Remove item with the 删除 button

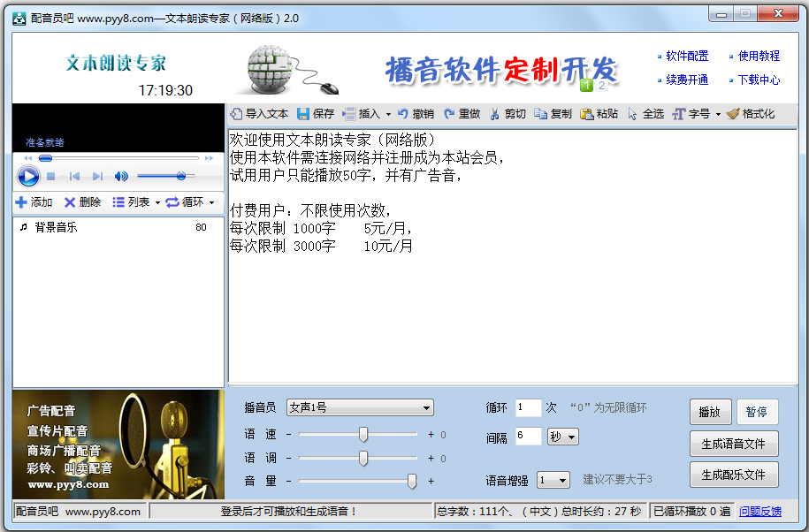82,202
